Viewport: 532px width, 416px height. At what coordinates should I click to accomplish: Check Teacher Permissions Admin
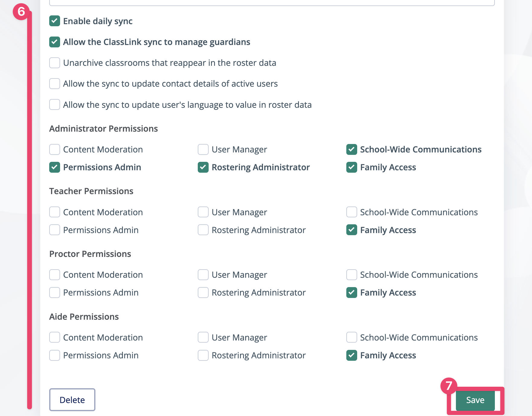click(55, 230)
